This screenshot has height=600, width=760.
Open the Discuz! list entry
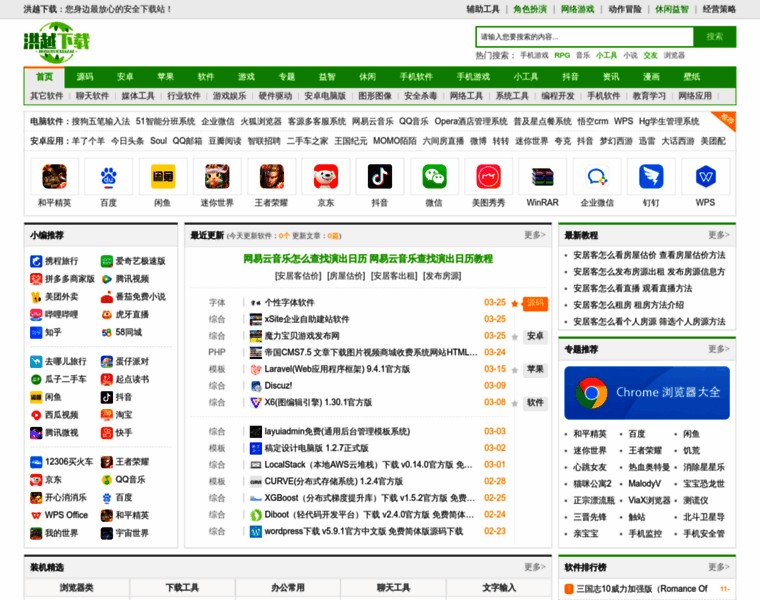click(278, 386)
